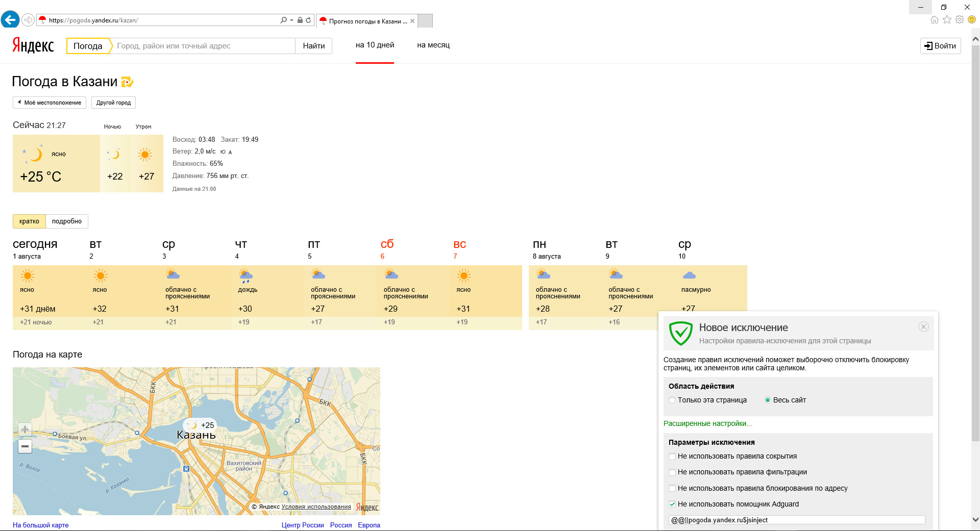Open Европа link below map

(369, 525)
